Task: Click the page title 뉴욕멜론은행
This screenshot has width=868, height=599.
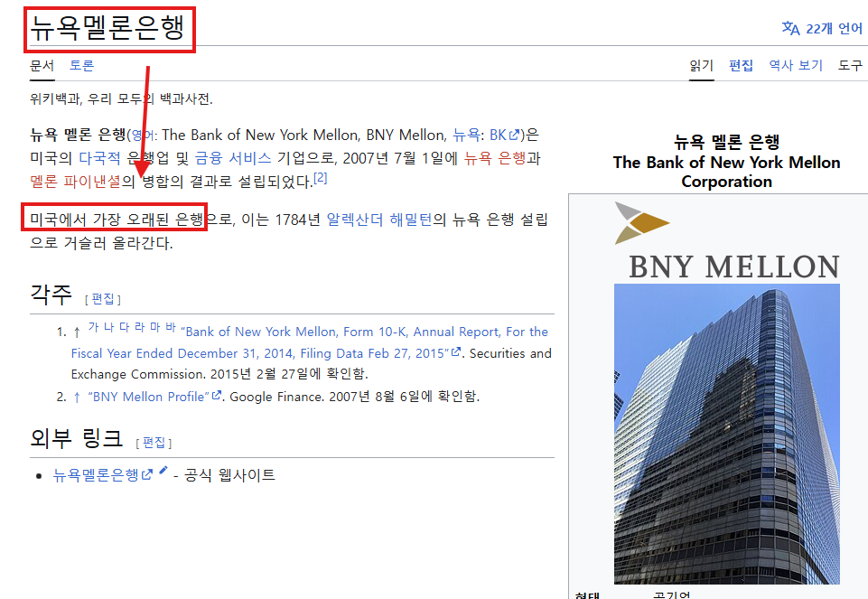Action: (x=107, y=27)
